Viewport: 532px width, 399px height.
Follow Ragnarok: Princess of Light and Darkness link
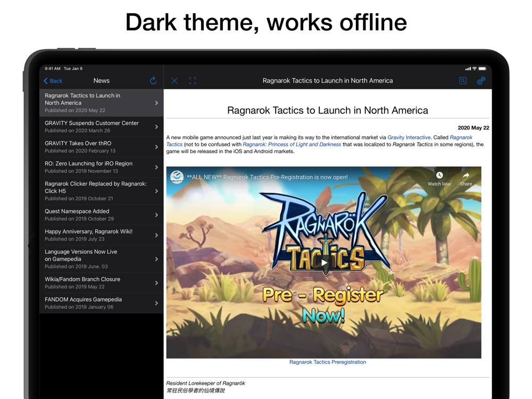pyautogui.click(x=292, y=144)
